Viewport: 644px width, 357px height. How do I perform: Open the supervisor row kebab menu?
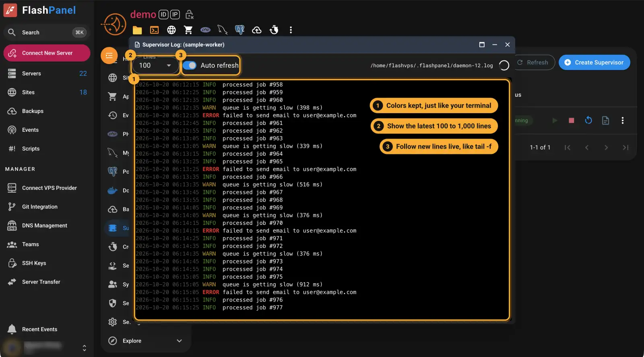[623, 120]
